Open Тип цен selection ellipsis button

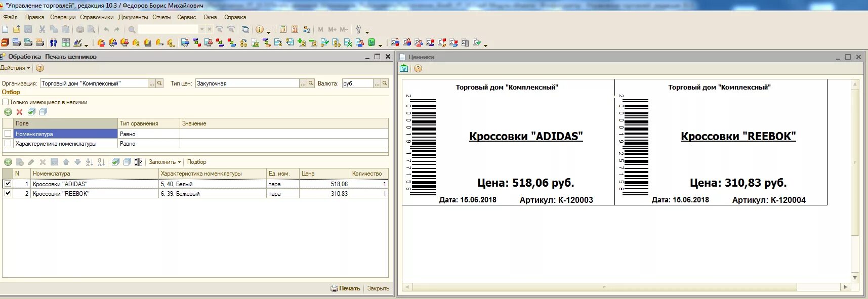pyautogui.click(x=303, y=83)
